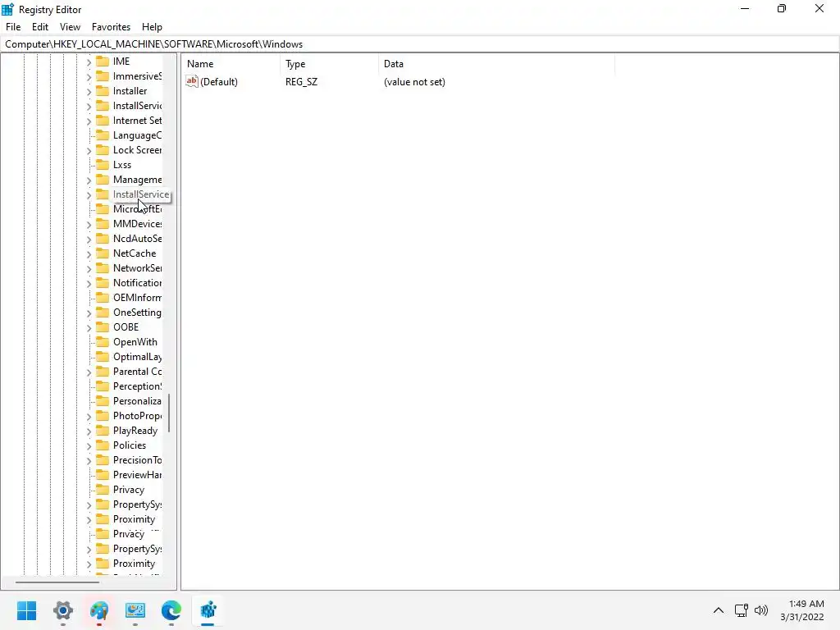840x630 pixels.
Task: Select the PrecisionTo key label
Action: tap(137, 460)
